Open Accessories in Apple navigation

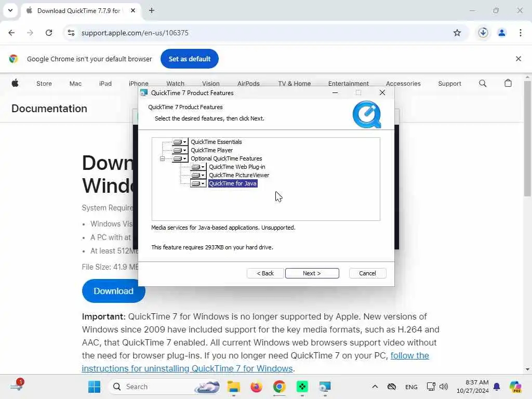click(x=403, y=84)
